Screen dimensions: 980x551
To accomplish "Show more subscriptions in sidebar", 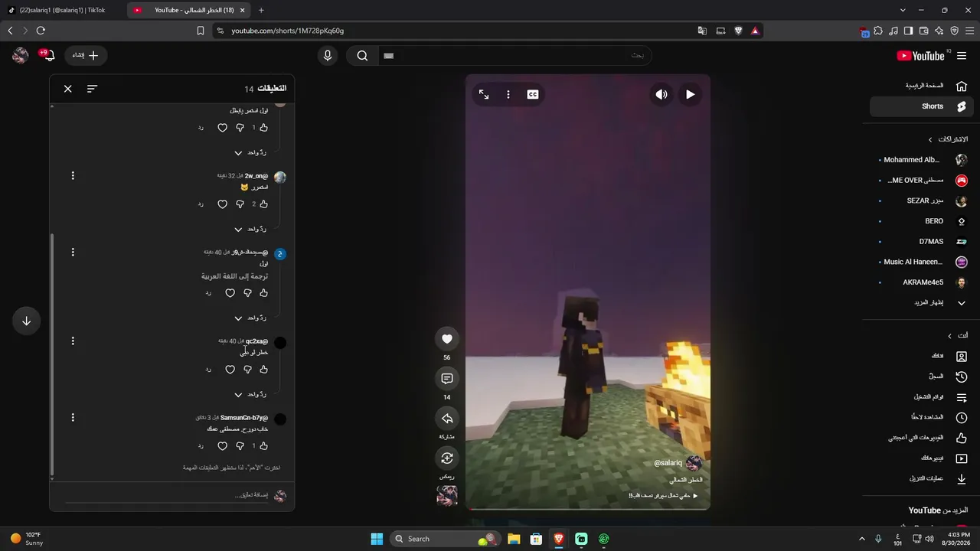I will [923, 303].
